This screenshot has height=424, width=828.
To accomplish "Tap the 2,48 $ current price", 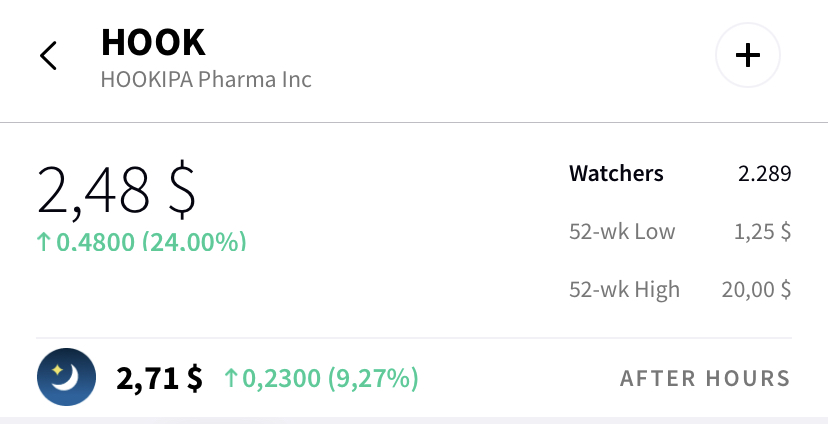I will tap(117, 190).
